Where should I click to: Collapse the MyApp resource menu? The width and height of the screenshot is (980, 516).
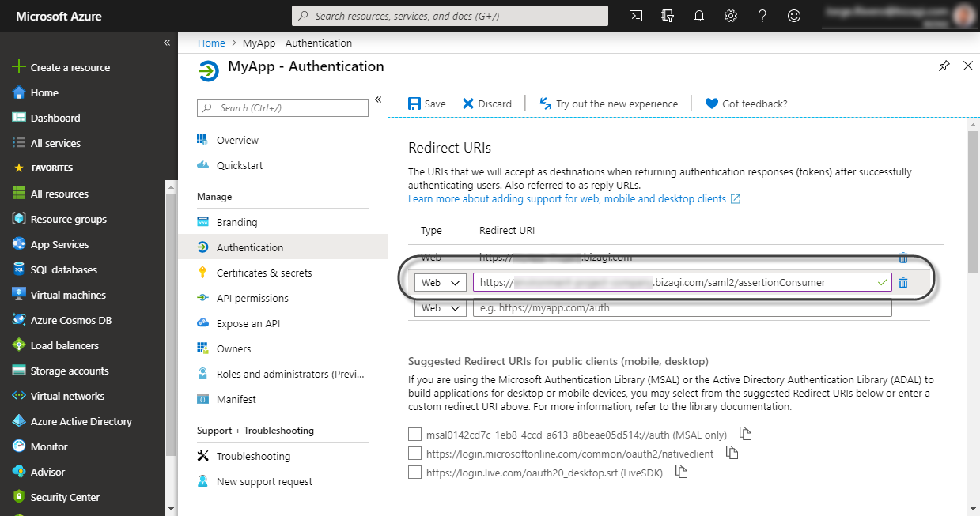[378, 100]
